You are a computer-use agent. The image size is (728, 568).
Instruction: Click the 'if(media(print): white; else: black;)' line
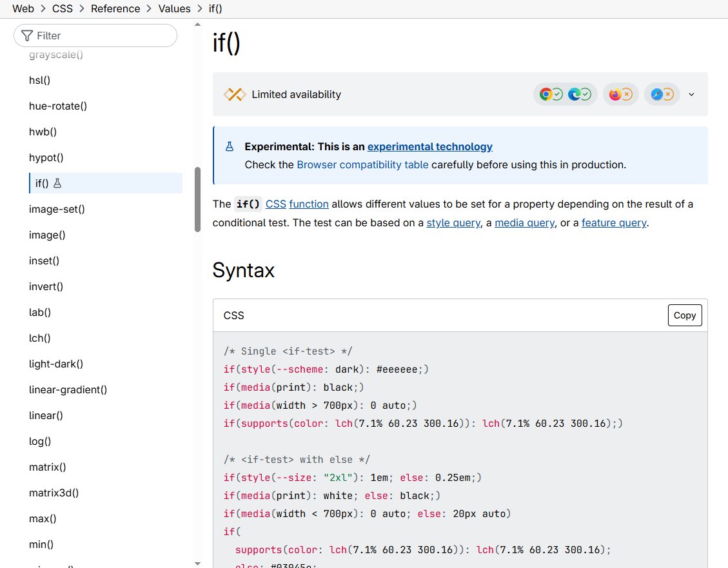(331, 496)
